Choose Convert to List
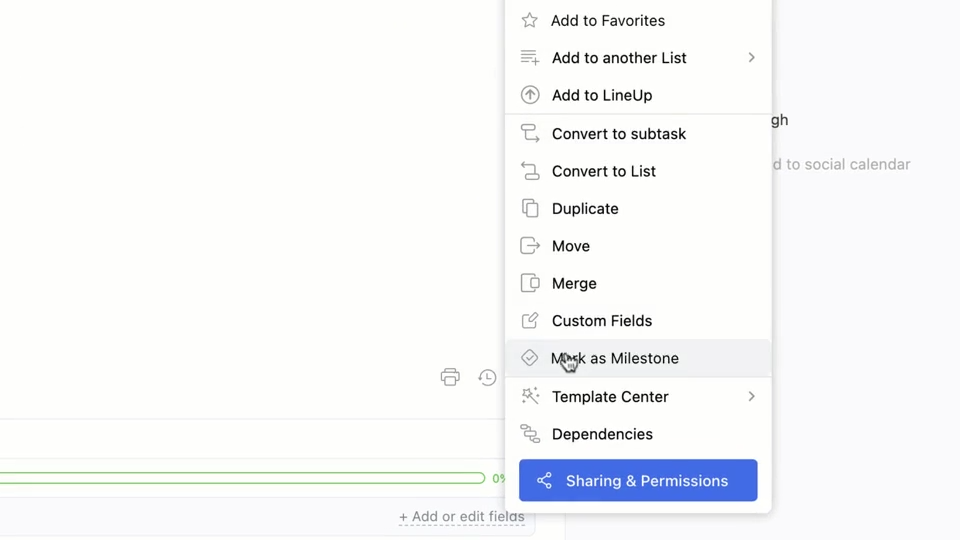 603,171
